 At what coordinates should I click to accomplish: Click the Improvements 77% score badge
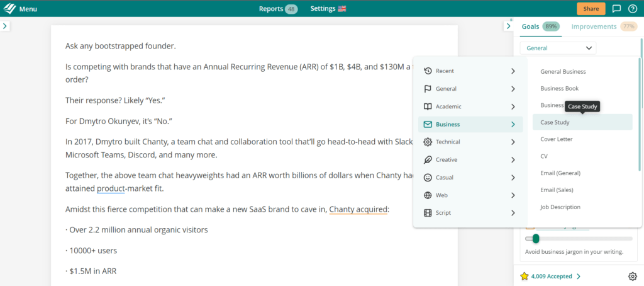pos(628,26)
